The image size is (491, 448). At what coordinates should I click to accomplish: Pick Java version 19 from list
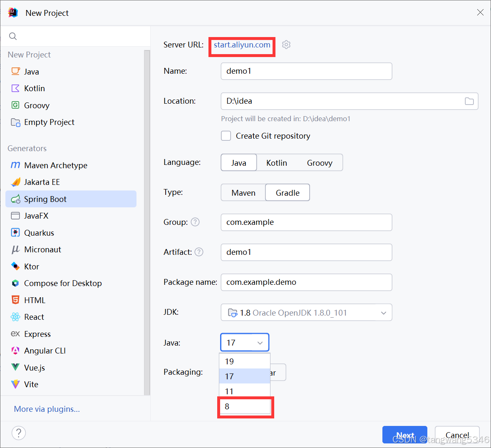coord(245,361)
